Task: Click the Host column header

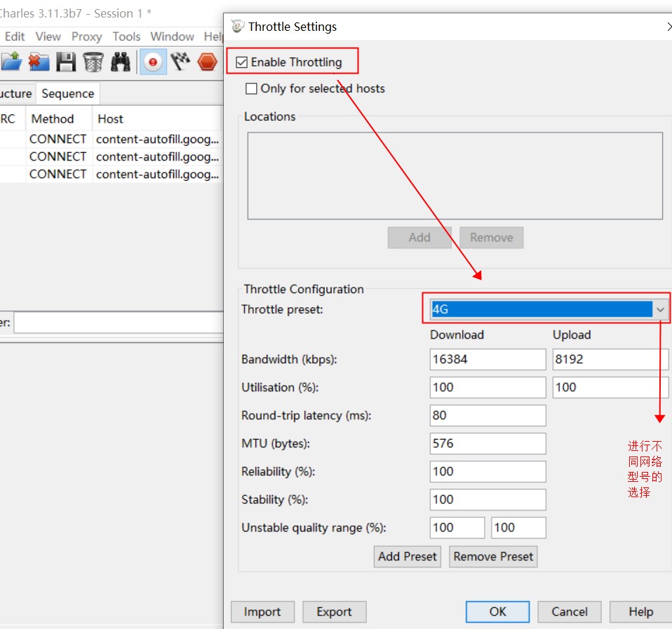Action: [157, 119]
